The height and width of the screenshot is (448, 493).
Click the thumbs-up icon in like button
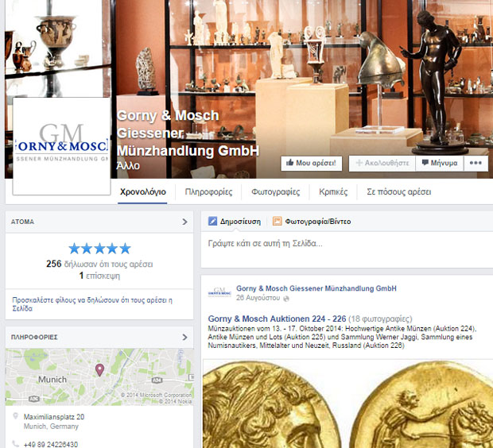point(289,162)
